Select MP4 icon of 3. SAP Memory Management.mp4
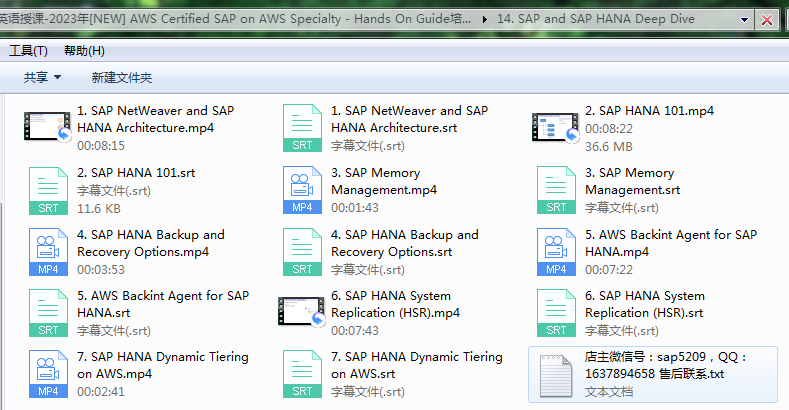789x410 pixels. tap(302, 190)
